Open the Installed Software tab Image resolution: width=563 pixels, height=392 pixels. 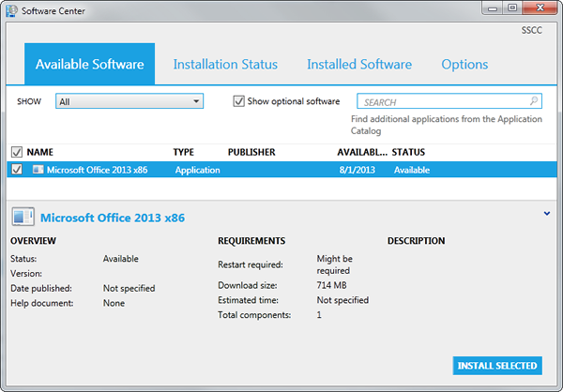[359, 65]
